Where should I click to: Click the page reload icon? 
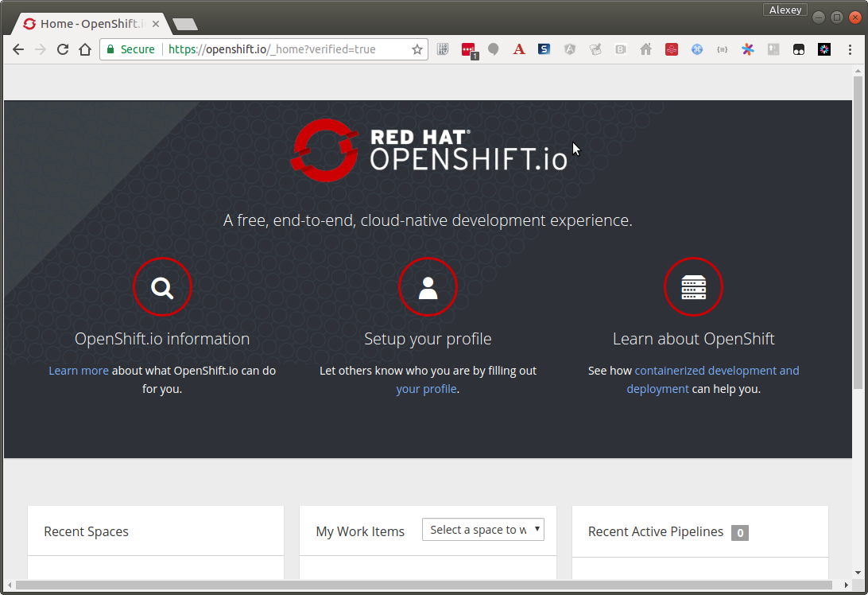(63, 49)
